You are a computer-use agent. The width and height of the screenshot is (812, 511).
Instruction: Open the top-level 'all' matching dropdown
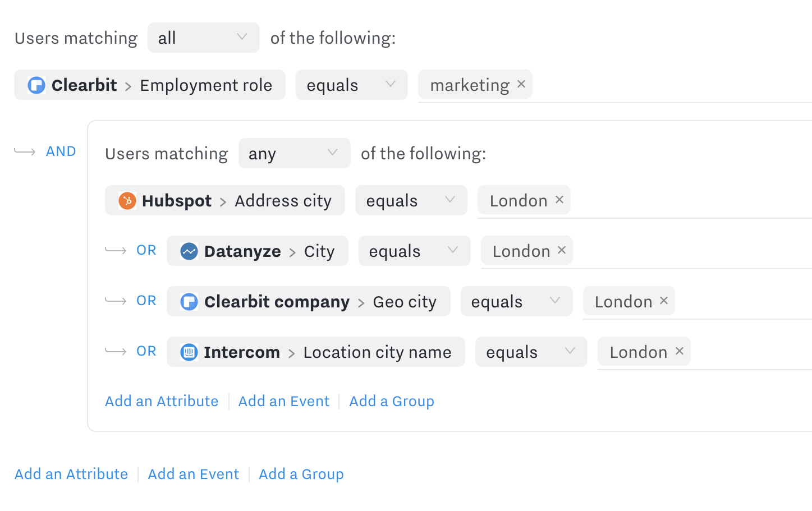pos(203,38)
